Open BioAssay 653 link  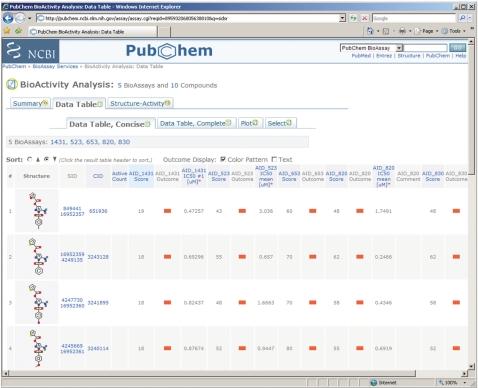(x=92, y=142)
